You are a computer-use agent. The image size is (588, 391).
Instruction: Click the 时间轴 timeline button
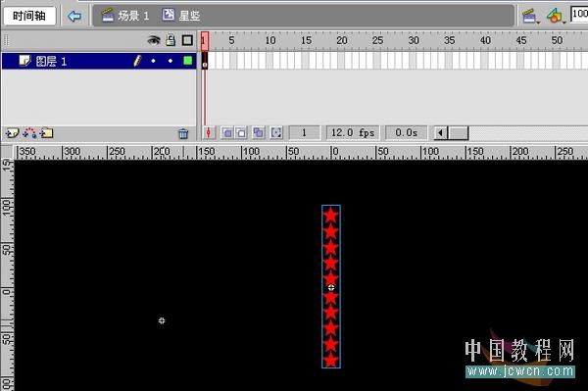coord(29,16)
